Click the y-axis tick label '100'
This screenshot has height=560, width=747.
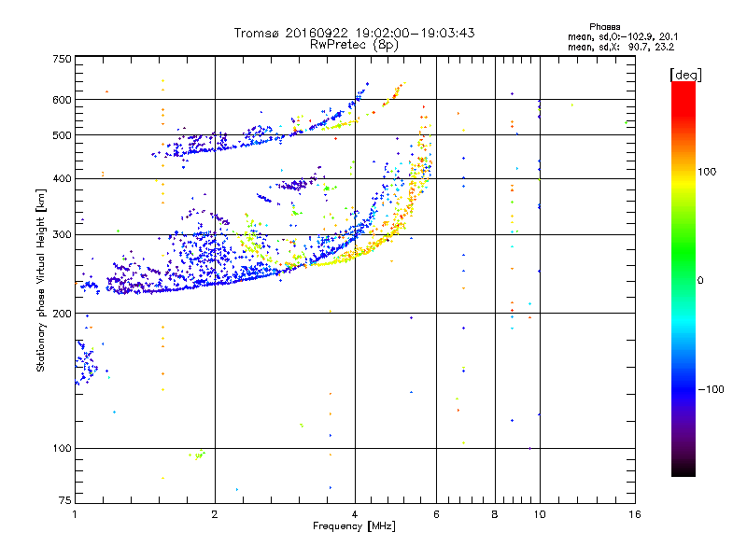pos(62,449)
